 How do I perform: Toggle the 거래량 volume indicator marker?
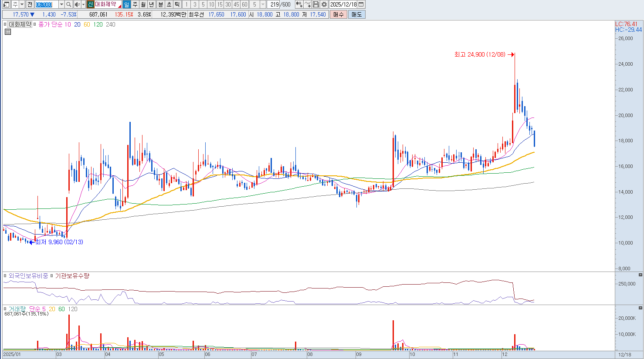tap(6, 309)
